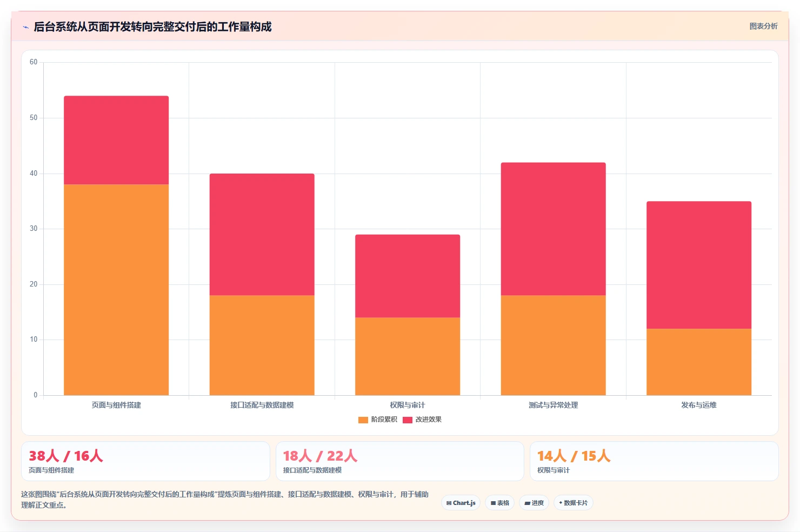This screenshot has height=532, width=800.
Task: Click the red segment of 发布与运维 bar
Action: point(699,265)
